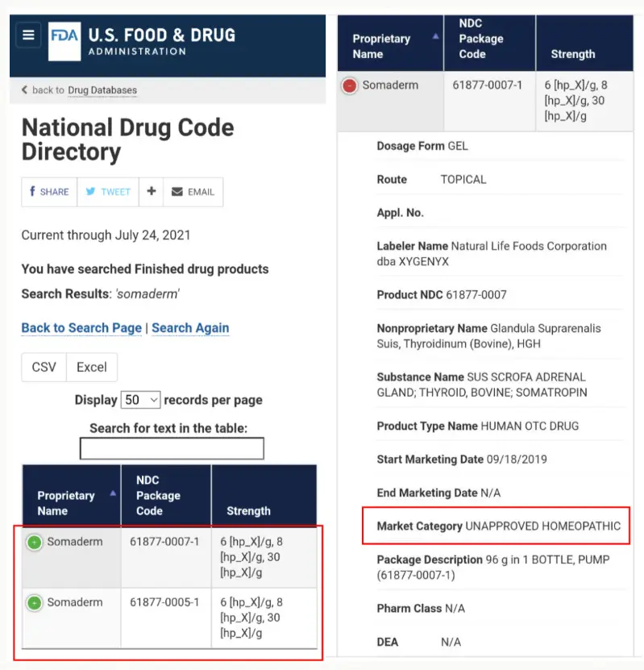
Task: Collapse Somaderm details with red minus
Action: pos(349,86)
